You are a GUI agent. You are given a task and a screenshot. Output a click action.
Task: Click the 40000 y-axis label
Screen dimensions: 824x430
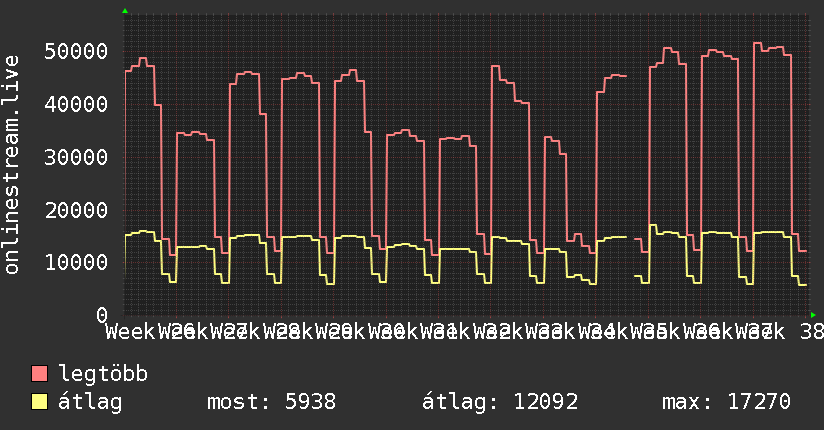click(x=76, y=104)
